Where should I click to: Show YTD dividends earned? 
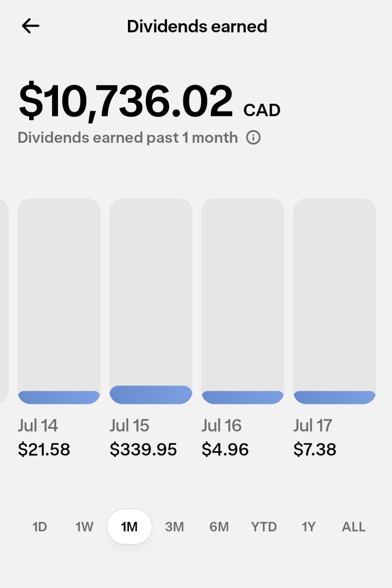[x=264, y=527]
